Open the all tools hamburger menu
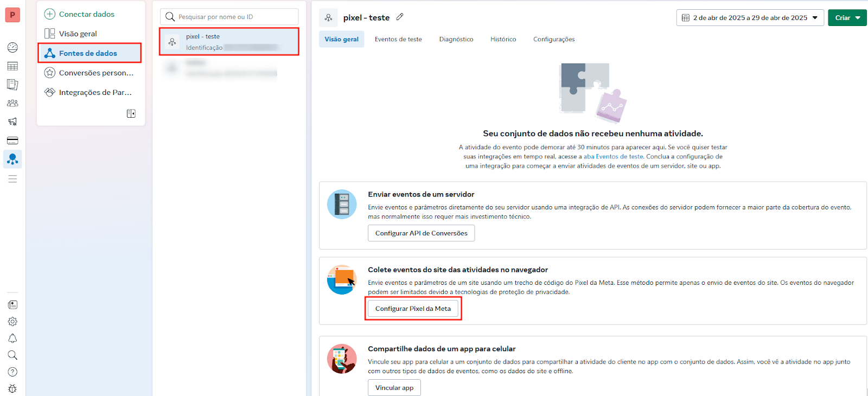868x396 pixels. point(12,179)
